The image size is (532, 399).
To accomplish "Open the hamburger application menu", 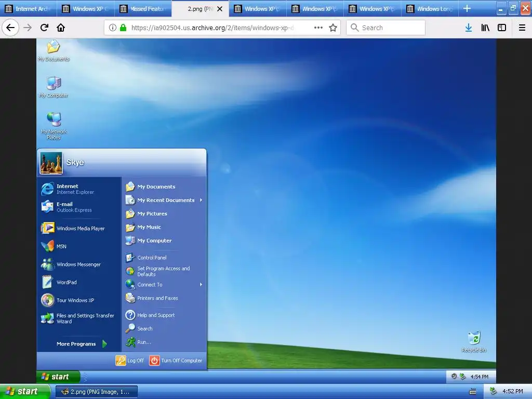I will [x=522, y=28].
